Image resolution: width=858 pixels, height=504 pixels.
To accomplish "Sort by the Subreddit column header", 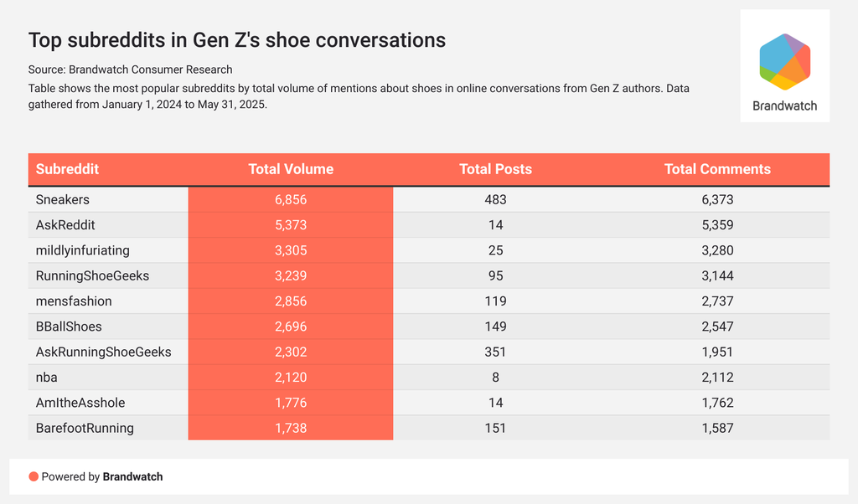I will (x=67, y=169).
